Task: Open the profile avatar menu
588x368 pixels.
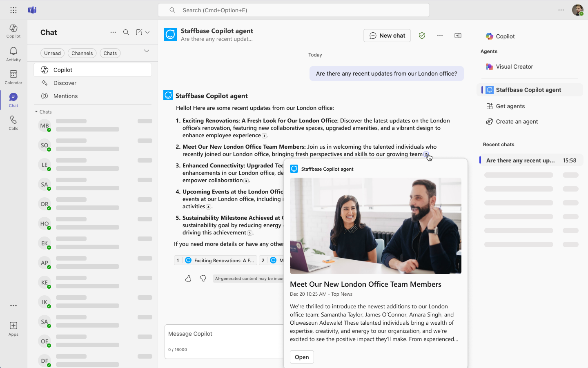Action: (x=577, y=10)
